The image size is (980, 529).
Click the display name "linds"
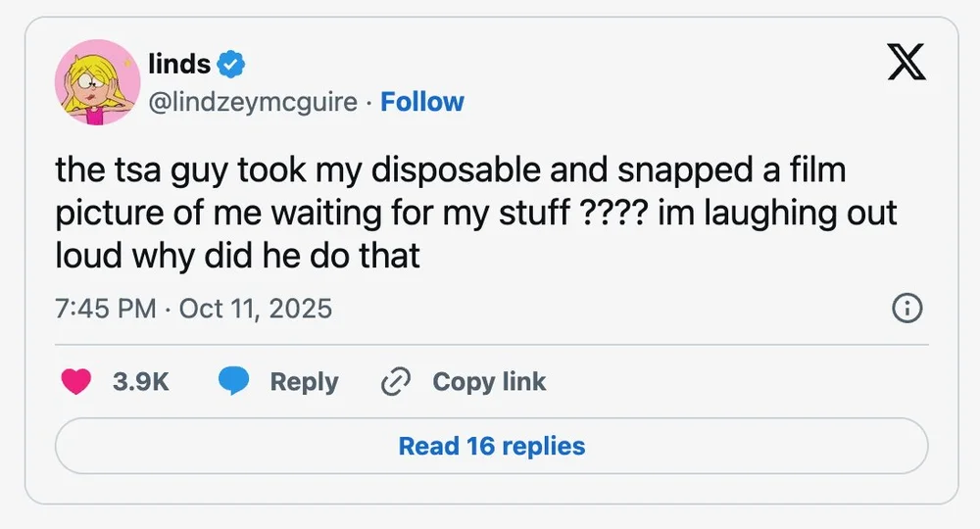coord(179,65)
